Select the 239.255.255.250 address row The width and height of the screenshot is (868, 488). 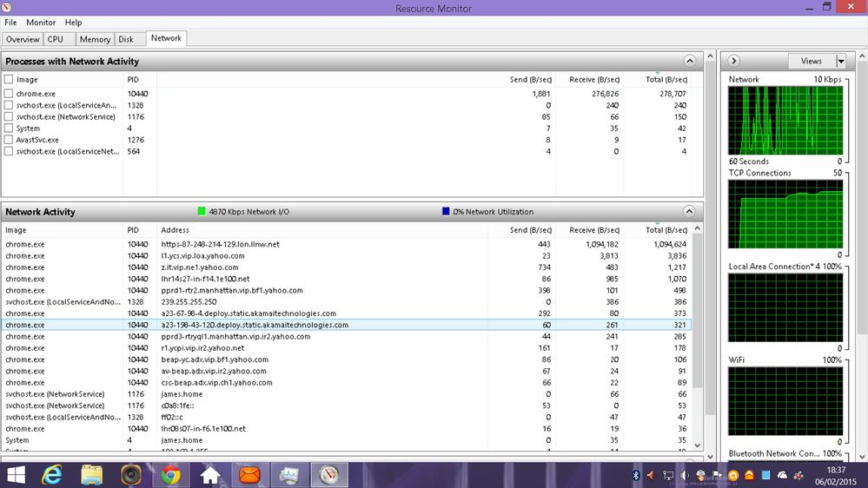tap(346, 301)
